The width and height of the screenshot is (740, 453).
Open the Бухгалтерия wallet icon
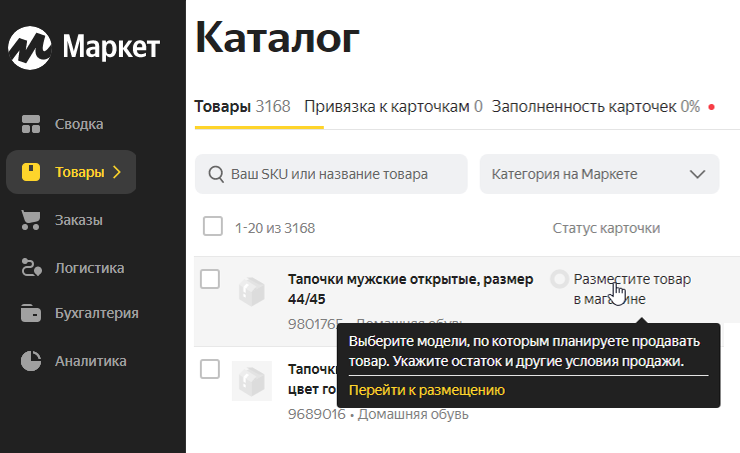[x=31, y=314]
